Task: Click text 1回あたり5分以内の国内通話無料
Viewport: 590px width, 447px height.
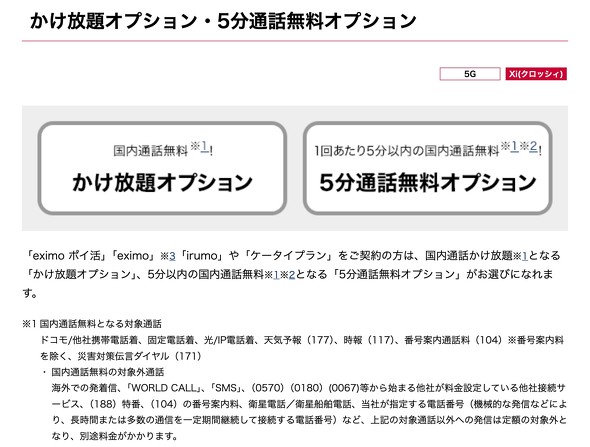Action: click(x=407, y=151)
